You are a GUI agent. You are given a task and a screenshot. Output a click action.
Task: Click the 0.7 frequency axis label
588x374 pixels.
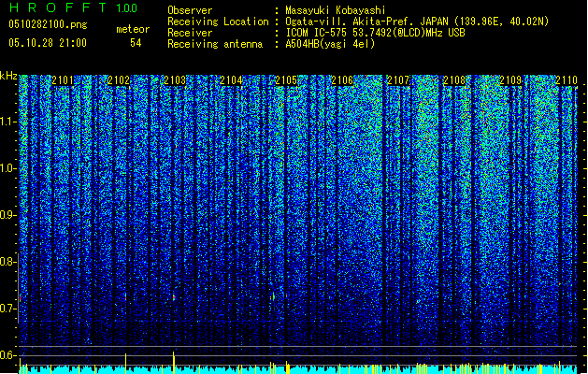[8, 309]
